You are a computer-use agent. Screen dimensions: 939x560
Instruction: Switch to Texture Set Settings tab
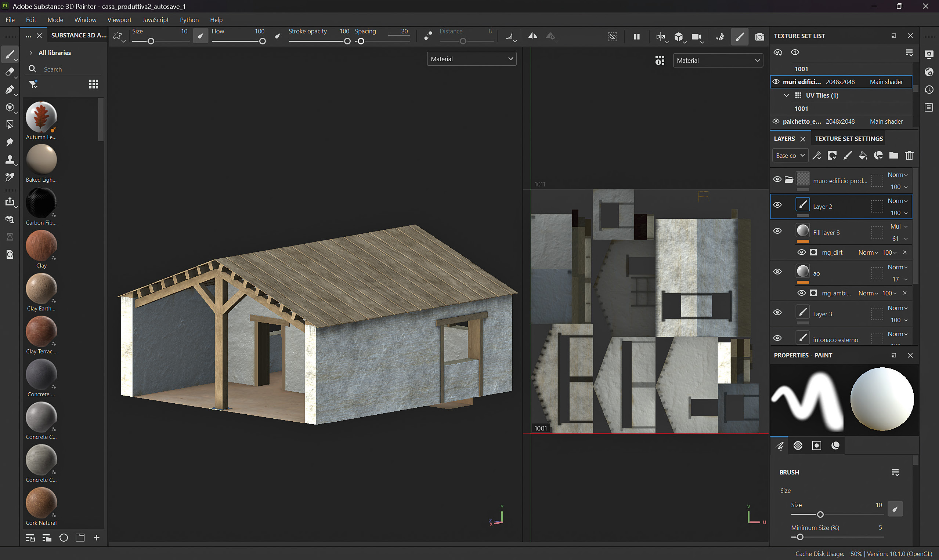[848, 139]
